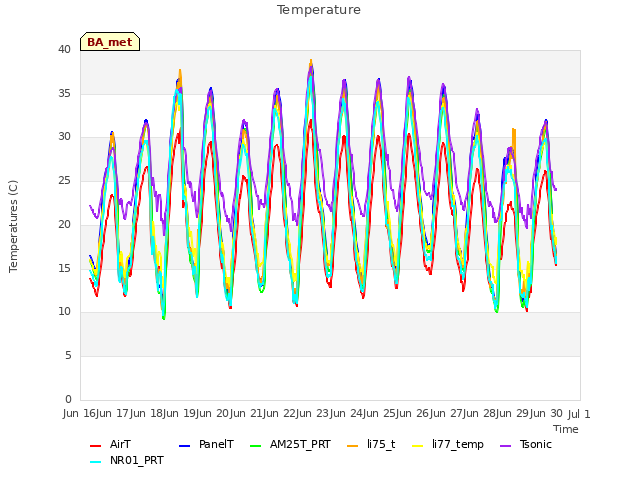
Task: Select the AM25T_PRT legend label
Action: point(300,444)
